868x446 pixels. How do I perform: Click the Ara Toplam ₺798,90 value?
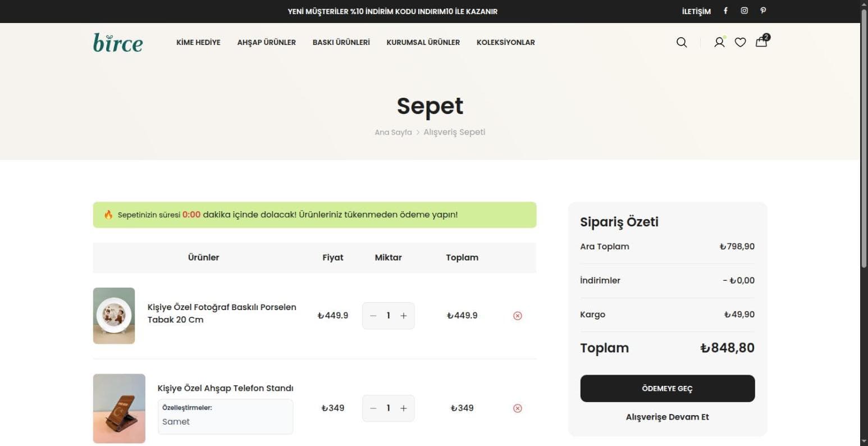737,247
